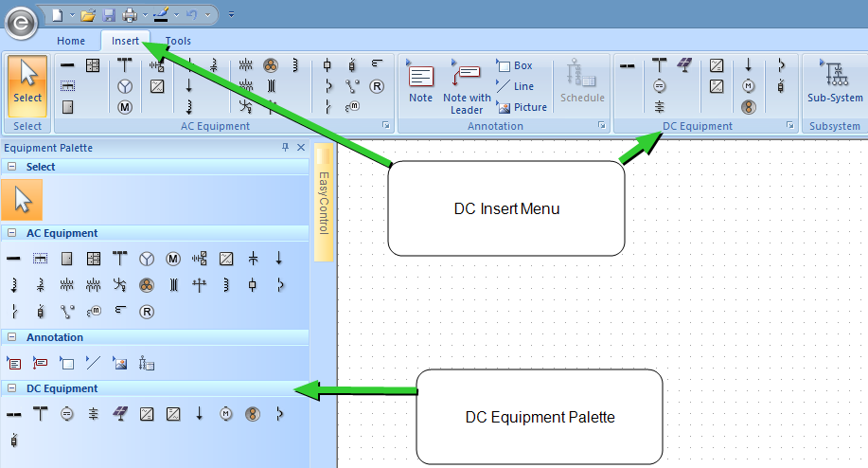The image size is (868, 468).
Task: Click the three-conductor cable icon in AC ribbon
Action: (271, 65)
